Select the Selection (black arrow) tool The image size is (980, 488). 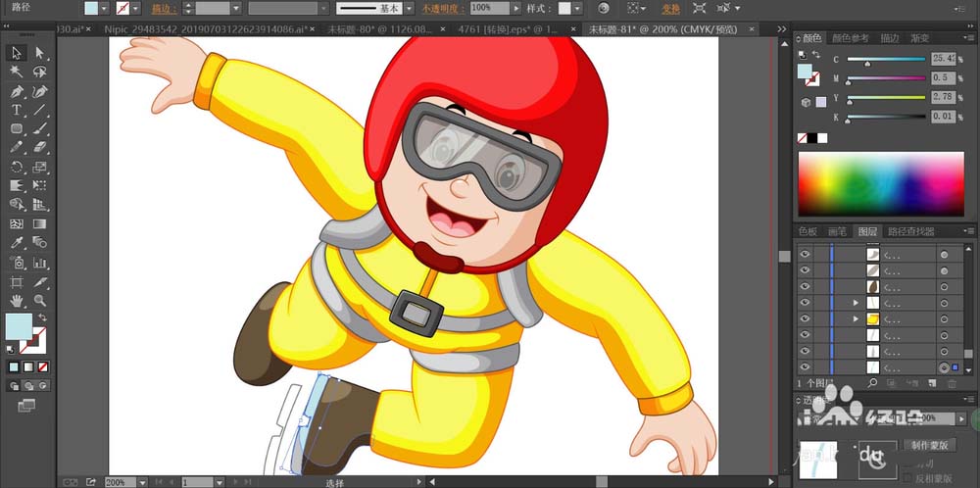pos(17,53)
